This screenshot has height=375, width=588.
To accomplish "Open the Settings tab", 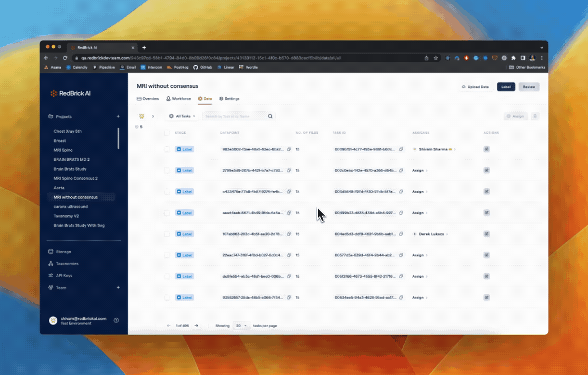I will 229,99.
